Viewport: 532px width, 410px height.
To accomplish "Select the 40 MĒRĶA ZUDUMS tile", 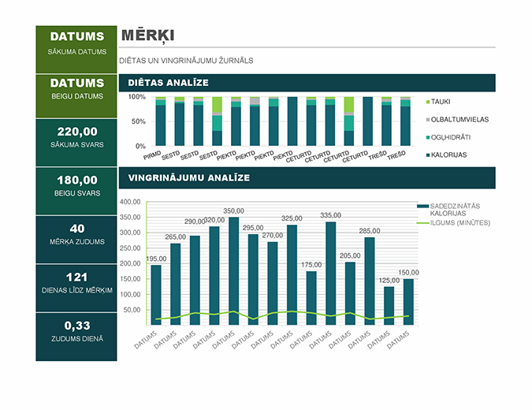I will click(76, 233).
